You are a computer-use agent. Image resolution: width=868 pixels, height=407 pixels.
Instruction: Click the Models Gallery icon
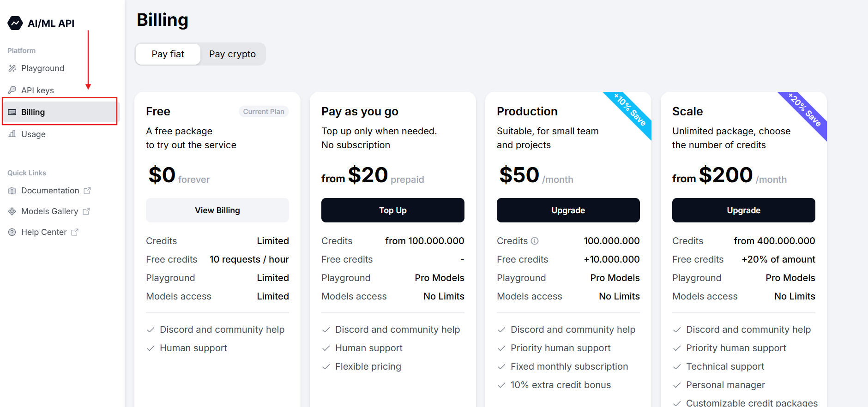pyautogui.click(x=12, y=211)
